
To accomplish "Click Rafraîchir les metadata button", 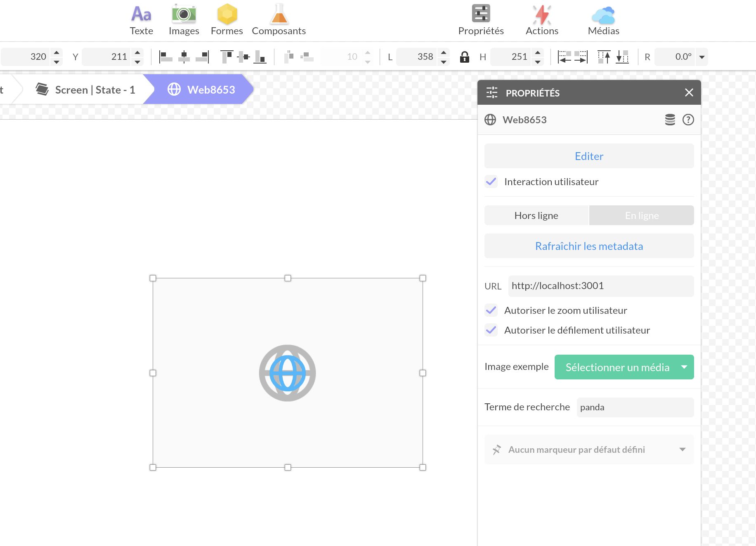I will (589, 246).
